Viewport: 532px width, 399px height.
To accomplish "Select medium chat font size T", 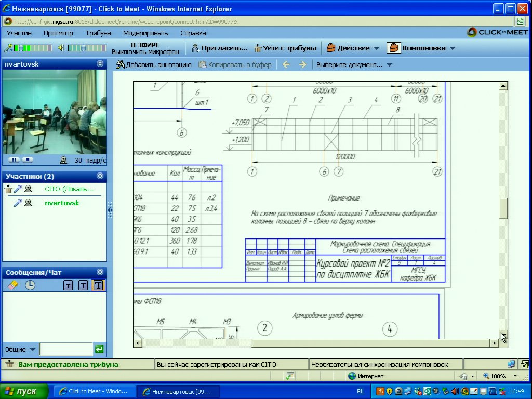I will pos(83,285).
